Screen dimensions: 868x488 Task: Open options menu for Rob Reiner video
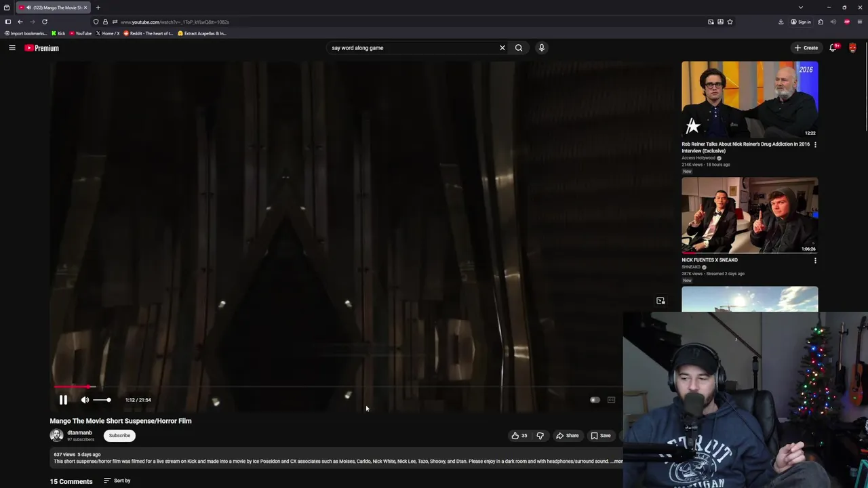click(815, 144)
